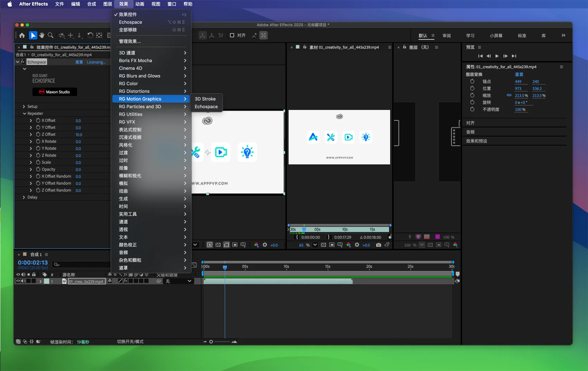Collapse the Repeater group

point(24,113)
